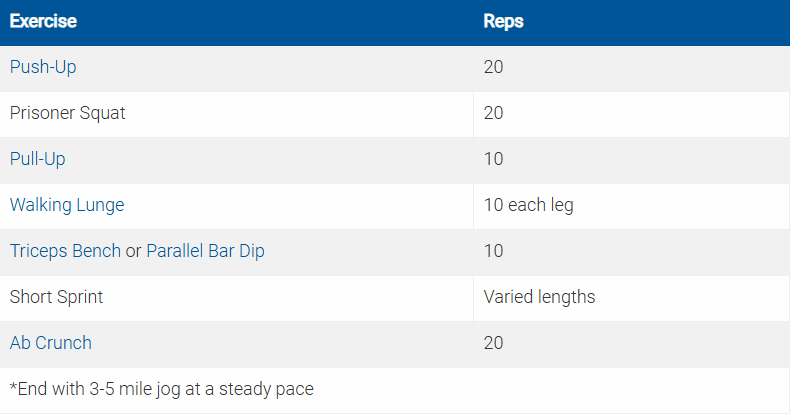Click the reps value for Pull-Up
791x418 pixels.
point(493,159)
